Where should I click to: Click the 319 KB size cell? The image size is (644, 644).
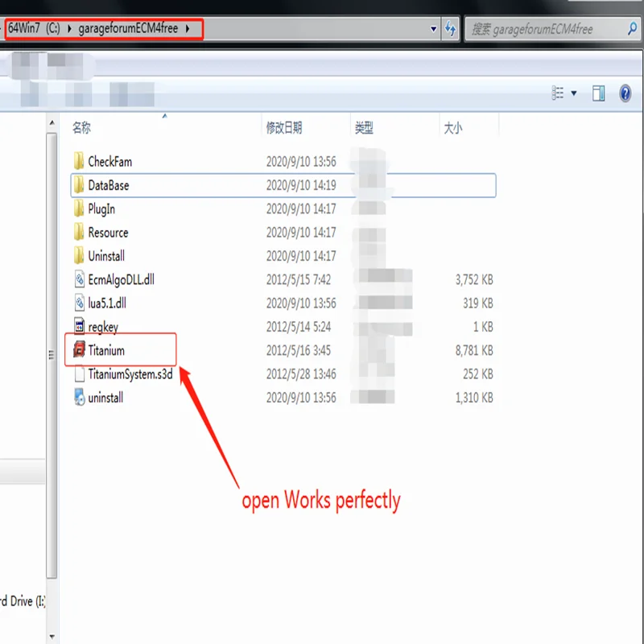pos(478,303)
